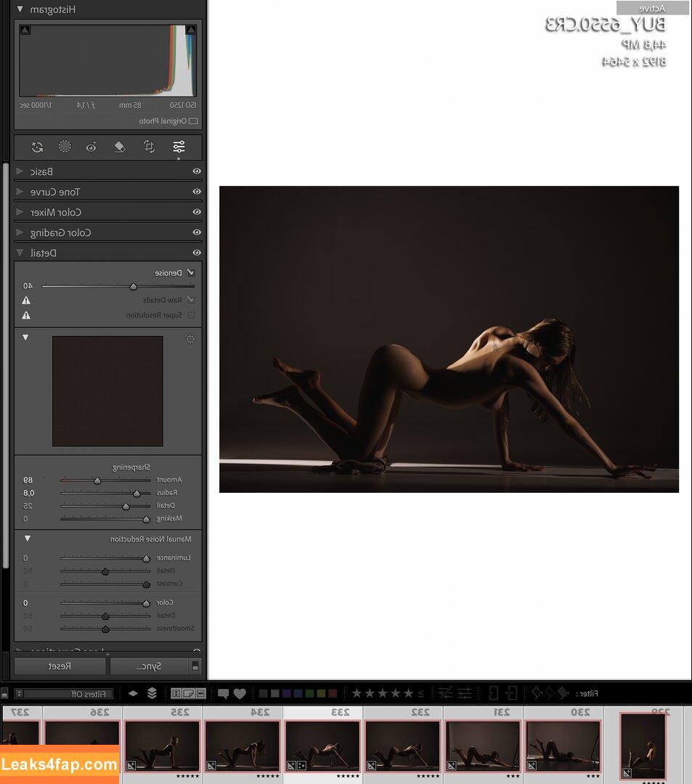Select the Healing eraser tool icon

[120, 147]
